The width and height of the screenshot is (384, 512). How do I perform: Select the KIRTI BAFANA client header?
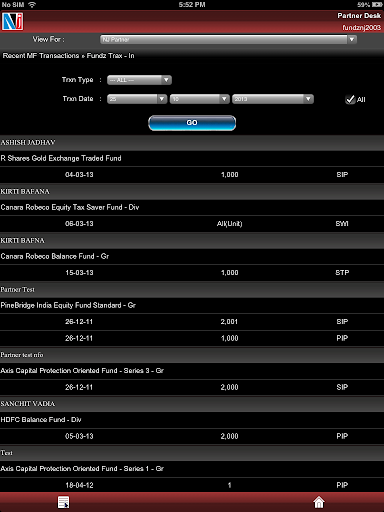point(192,192)
